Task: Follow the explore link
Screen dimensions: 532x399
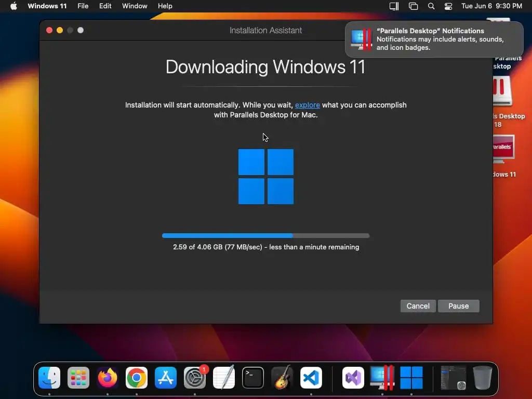Action: tap(308, 105)
